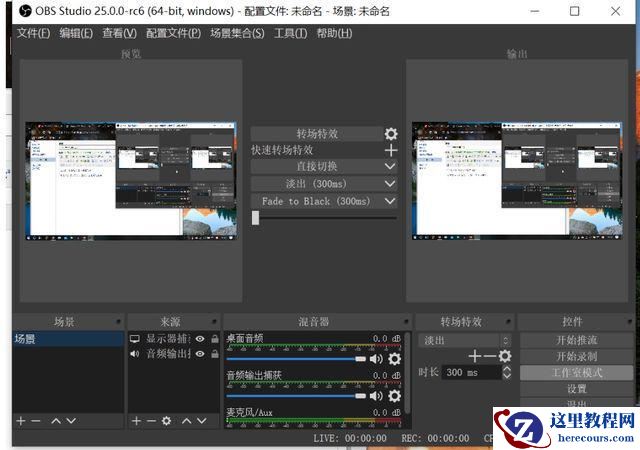Undock the 转场特效 panel icon

pyautogui.click(x=509, y=321)
